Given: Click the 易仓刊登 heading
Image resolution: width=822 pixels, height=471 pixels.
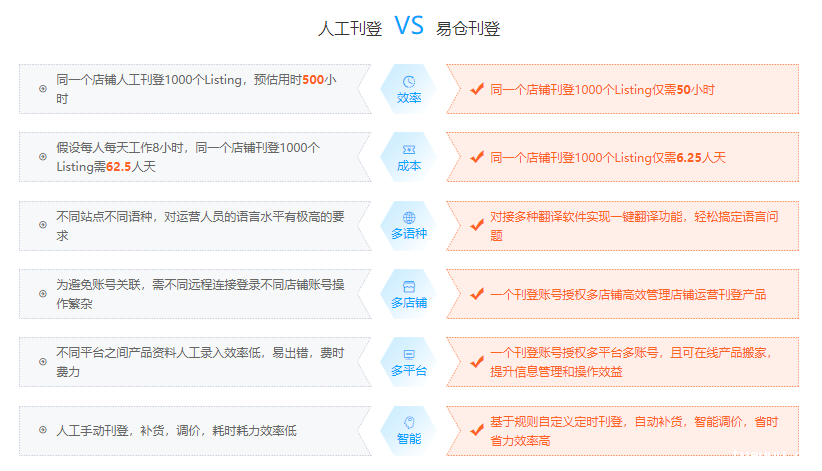Looking at the screenshot, I should click(468, 29).
